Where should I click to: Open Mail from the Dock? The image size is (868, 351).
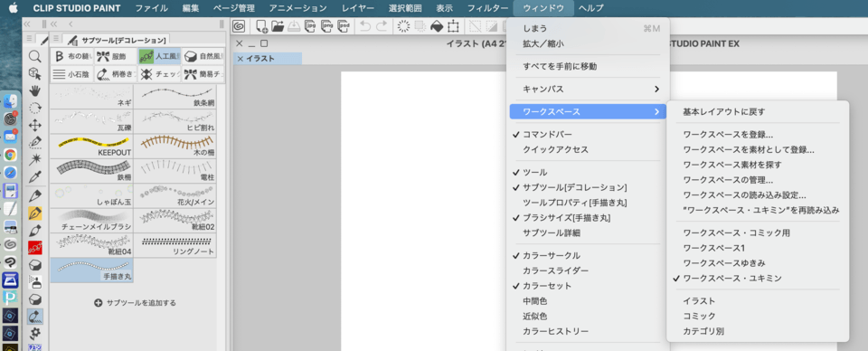tap(11, 137)
